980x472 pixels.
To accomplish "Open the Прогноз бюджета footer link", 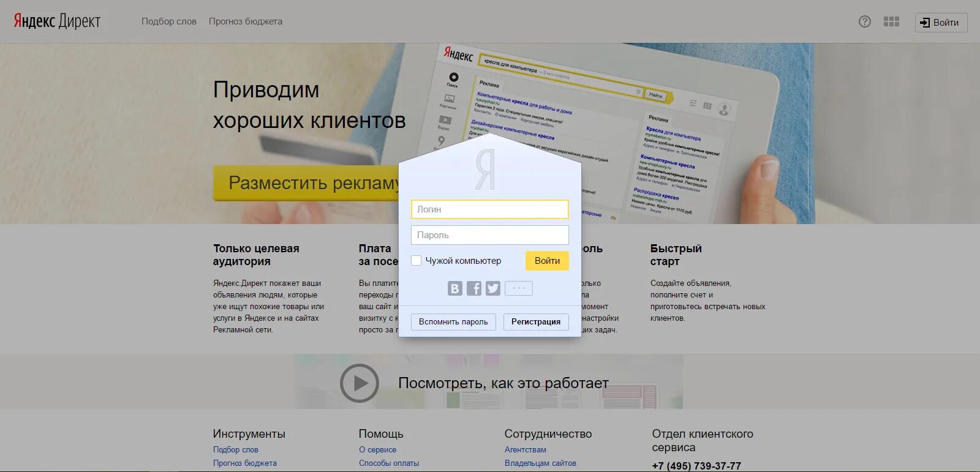I will 245,463.
